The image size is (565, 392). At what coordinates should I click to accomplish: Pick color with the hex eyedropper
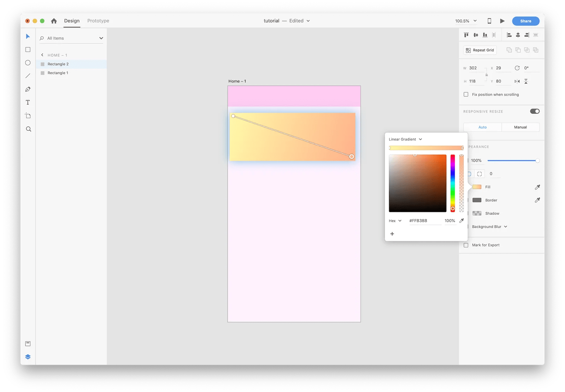(x=462, y=221)
